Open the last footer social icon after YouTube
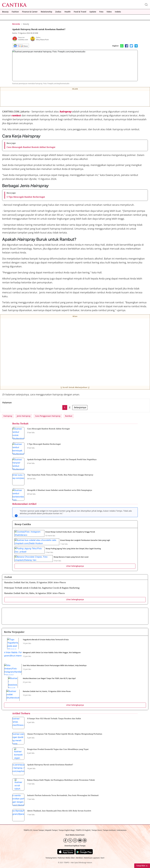This screenshot has width=150, height=868. [x=85, y=840]
